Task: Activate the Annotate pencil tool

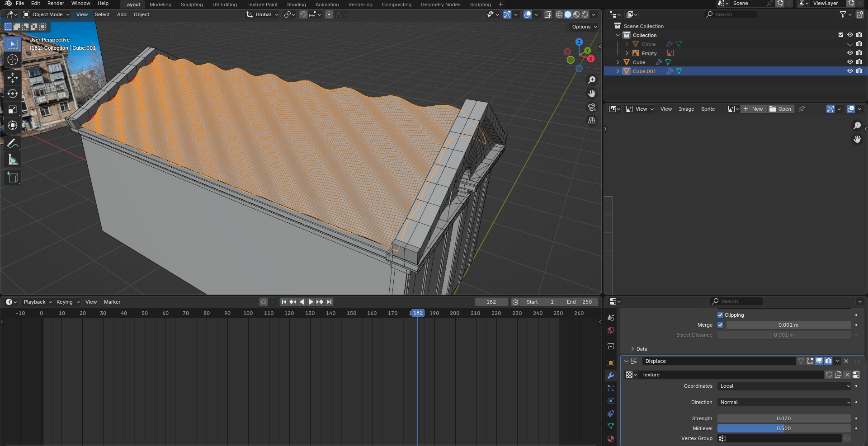Action: pos(13,144)
